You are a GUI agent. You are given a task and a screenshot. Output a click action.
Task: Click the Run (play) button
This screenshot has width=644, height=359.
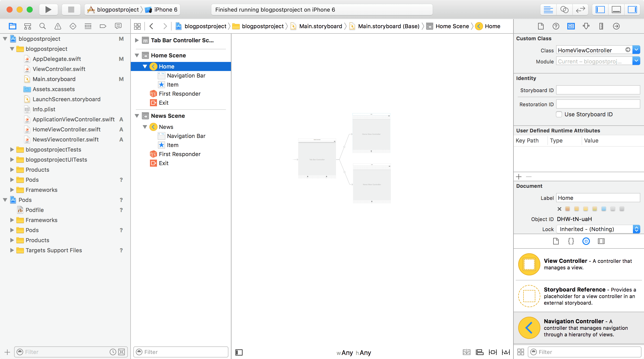[48, 10]
